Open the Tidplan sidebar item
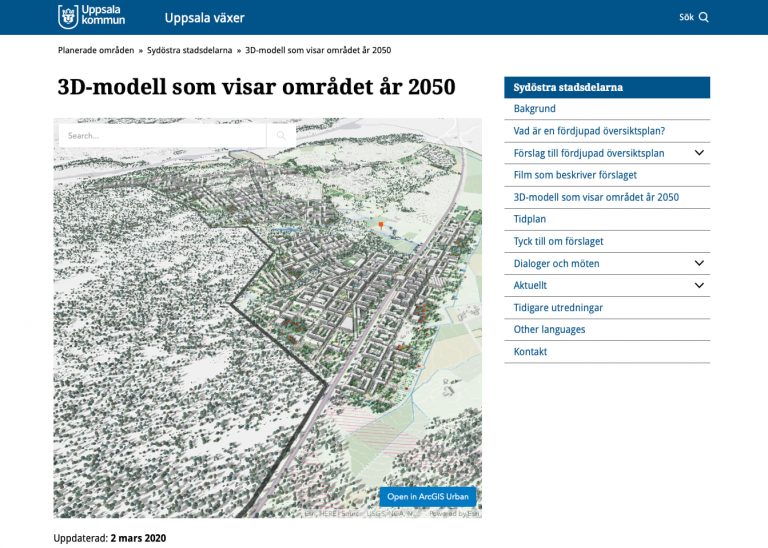 point(529,219)
